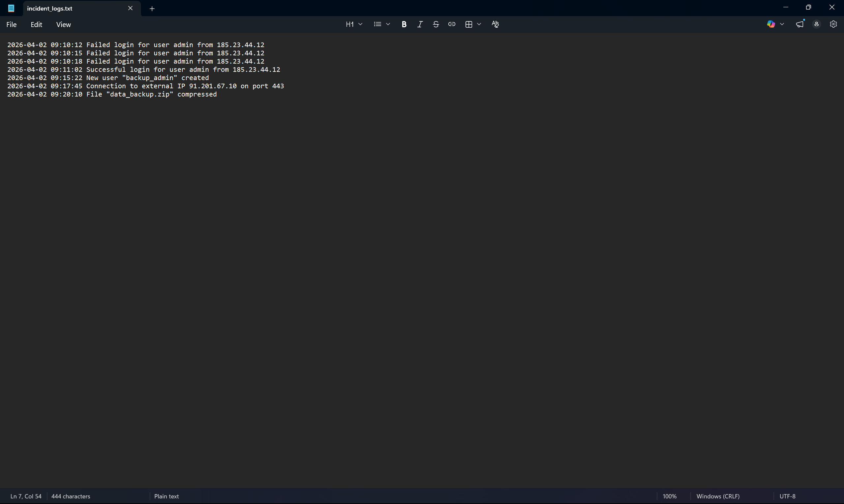Apply strikethrough formatting
The width and height of the screenshot is (844, 504).
436,24
